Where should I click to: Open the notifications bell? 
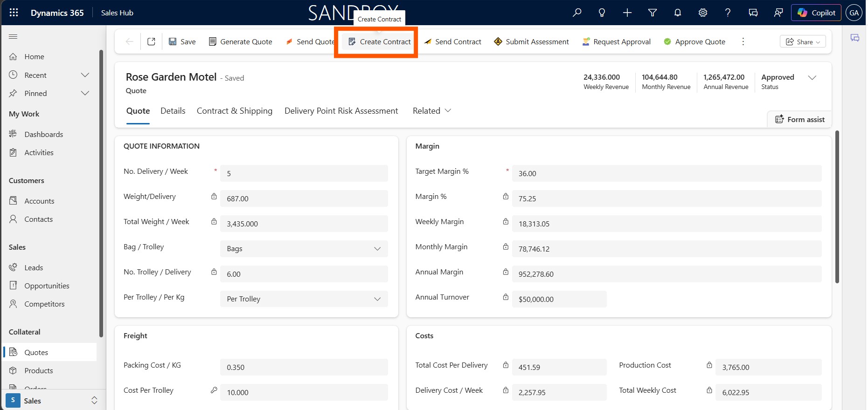pyautogui.click(x=678, y=13)
